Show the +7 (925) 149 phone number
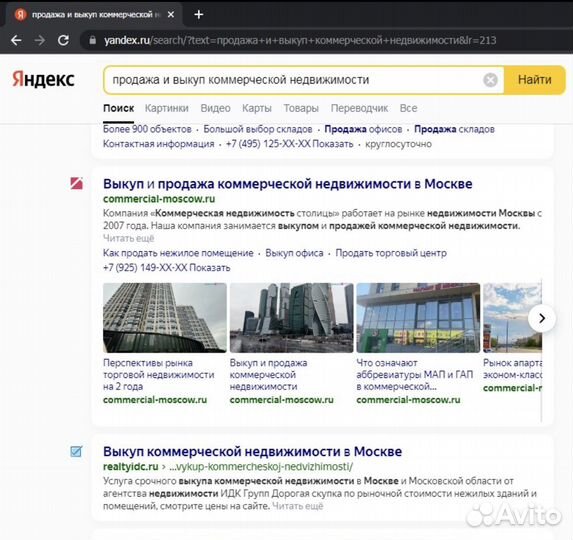 point(167,267)
